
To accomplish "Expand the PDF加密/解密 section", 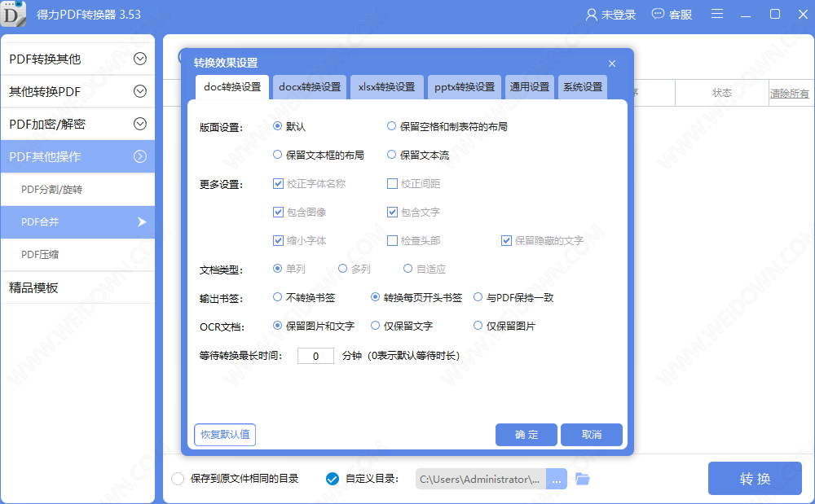I will tap(77, 124).
